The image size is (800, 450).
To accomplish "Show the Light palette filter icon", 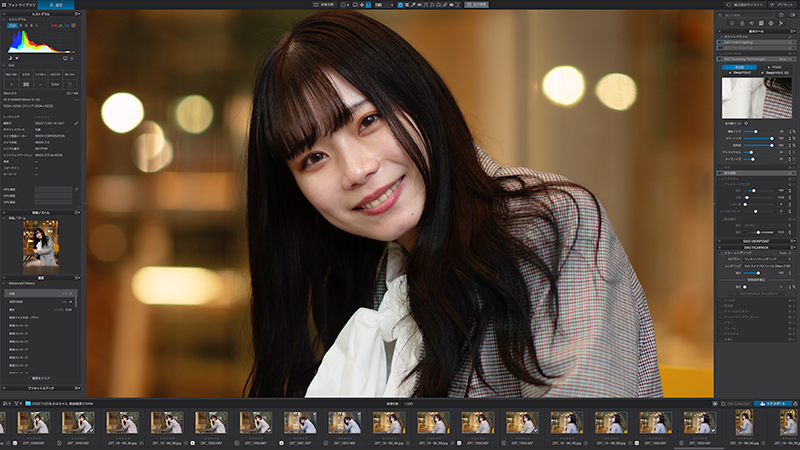I will point(732,23).
